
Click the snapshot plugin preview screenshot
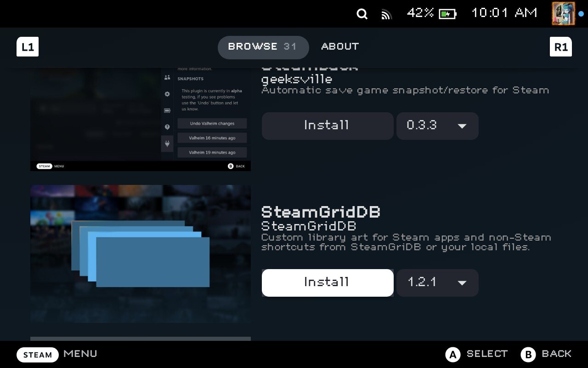tap(141, 120)
